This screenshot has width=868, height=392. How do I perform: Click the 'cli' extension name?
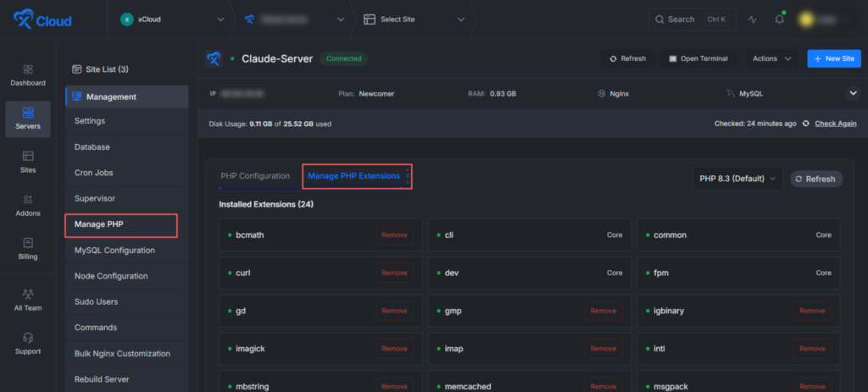pyautogui.click(x=449, y=235)
